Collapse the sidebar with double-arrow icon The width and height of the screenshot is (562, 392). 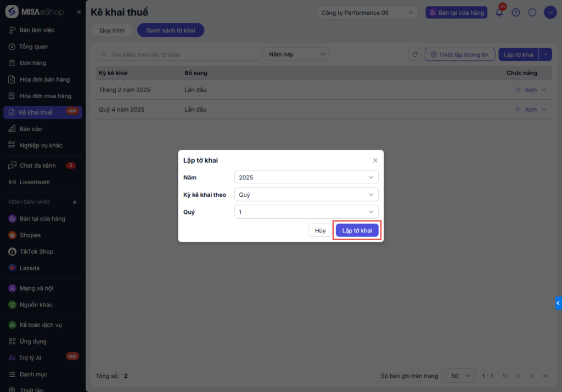[x=79, y=12]
